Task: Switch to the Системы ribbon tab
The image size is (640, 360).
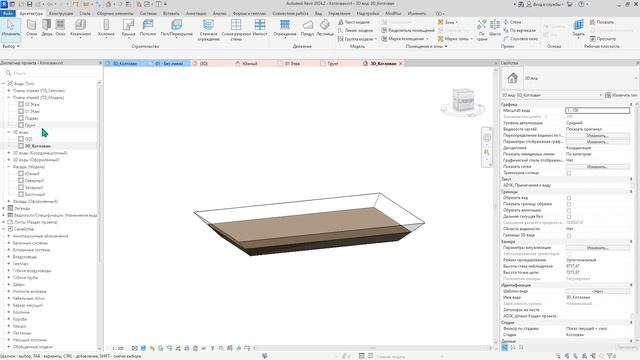Action: pyautogui.click(x=148, y=13)
